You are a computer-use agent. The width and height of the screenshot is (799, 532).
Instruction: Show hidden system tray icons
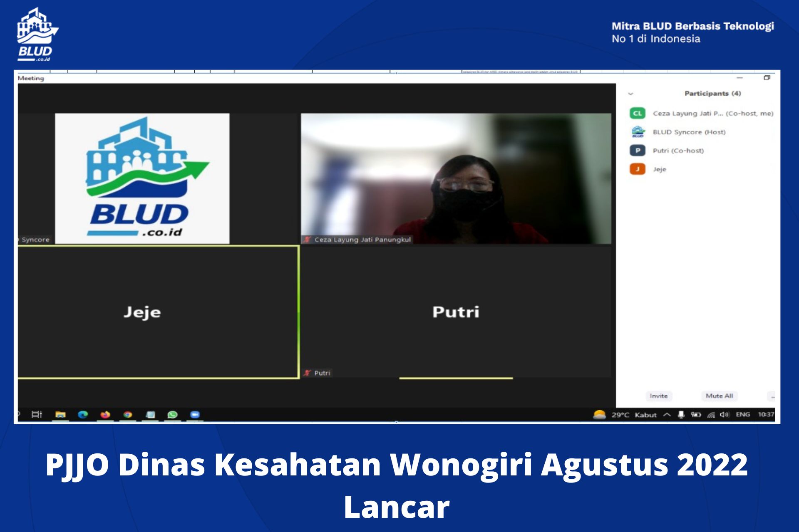pos(667,414)
